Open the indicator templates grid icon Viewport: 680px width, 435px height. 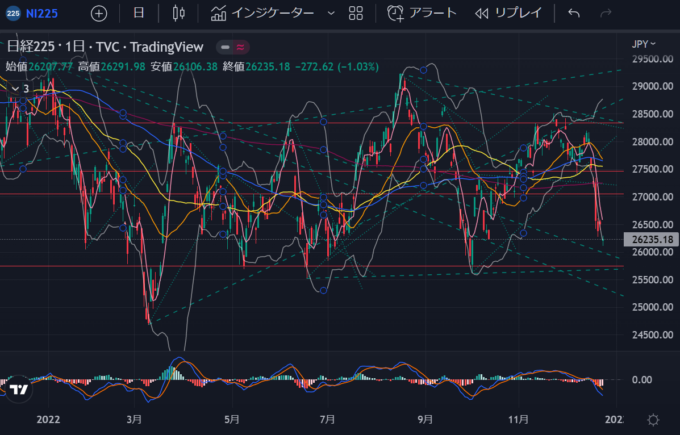[356, 13]
